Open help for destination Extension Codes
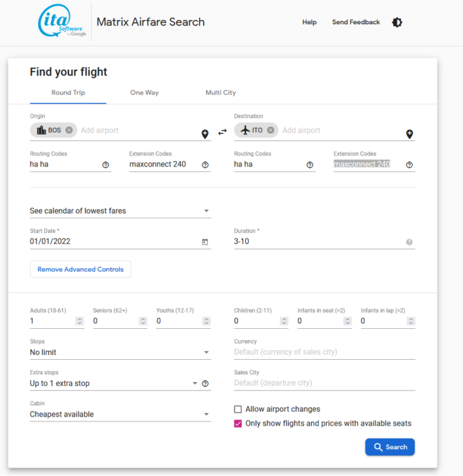The height and width of the screenshot is (476, 463). tap(409, 165)
